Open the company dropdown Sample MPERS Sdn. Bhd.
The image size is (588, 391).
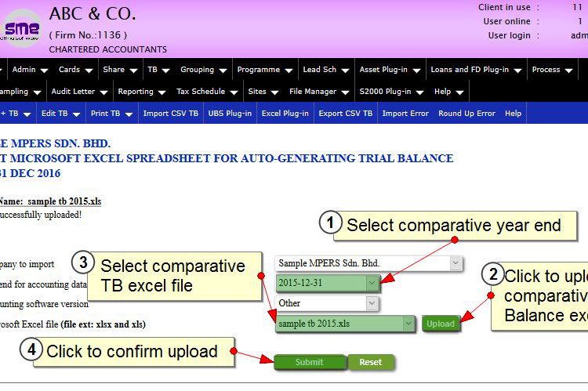368,263
